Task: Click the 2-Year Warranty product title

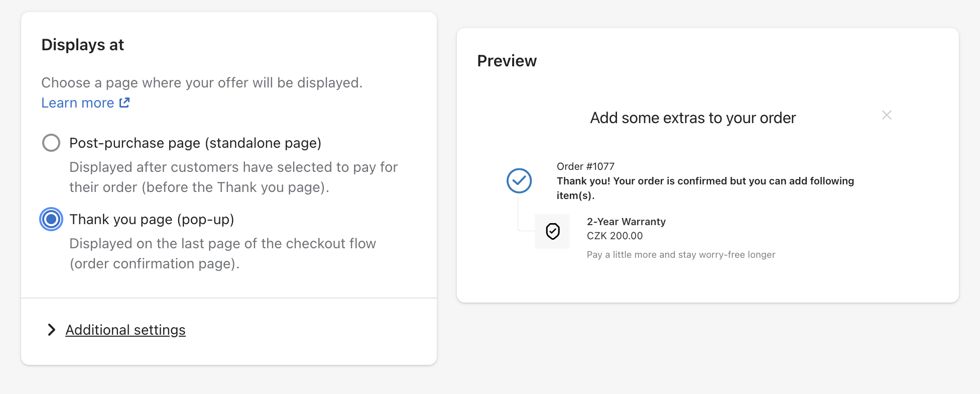Action: (x=626, y=221)
